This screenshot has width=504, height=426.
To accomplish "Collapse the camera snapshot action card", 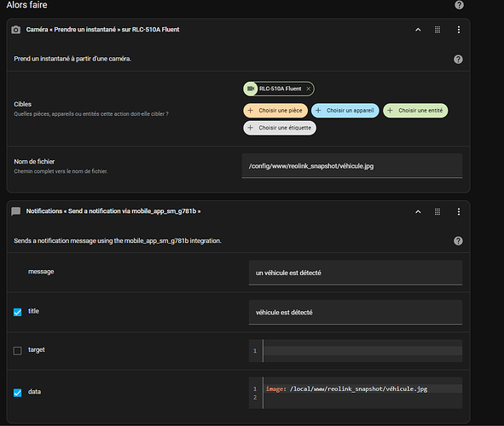I will pyautogui.click(x=418, y=30).
